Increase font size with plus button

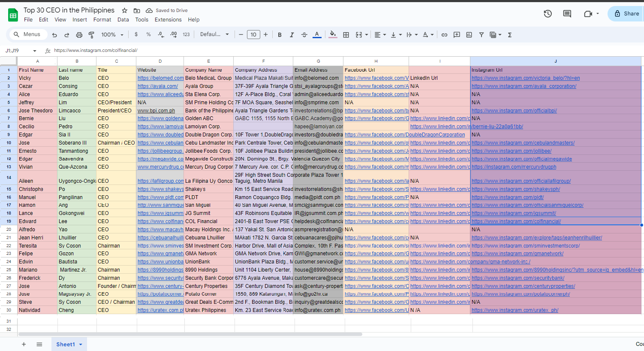[x=266, y=35]
